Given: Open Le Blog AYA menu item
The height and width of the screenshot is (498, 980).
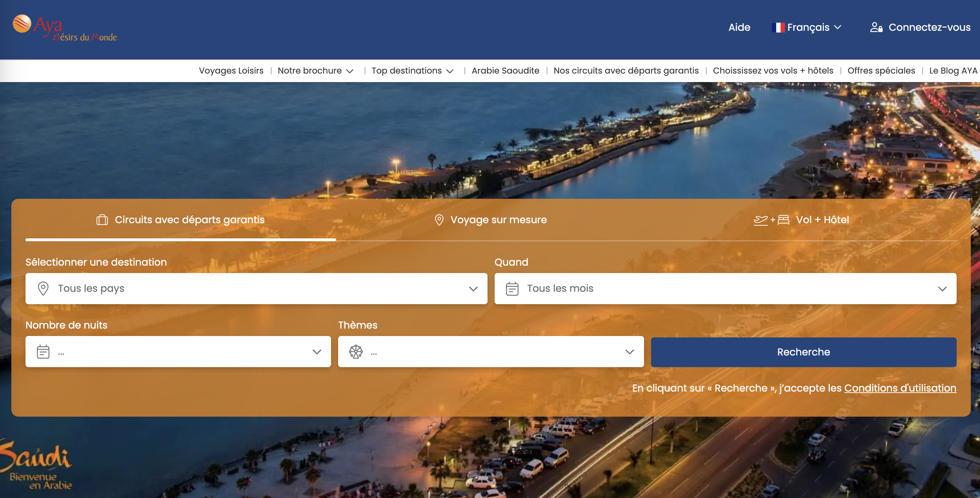Looking at the screenshot, I should pos(953,71).
